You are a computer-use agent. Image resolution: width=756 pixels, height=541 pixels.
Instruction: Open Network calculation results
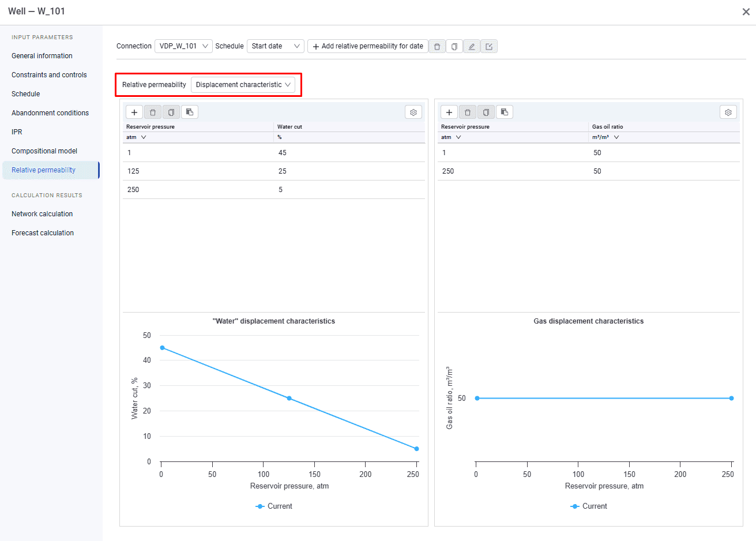[42, 214]
